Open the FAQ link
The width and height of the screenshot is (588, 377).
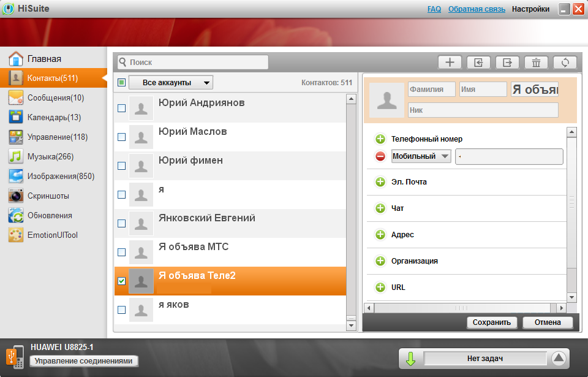coord(434,9)
